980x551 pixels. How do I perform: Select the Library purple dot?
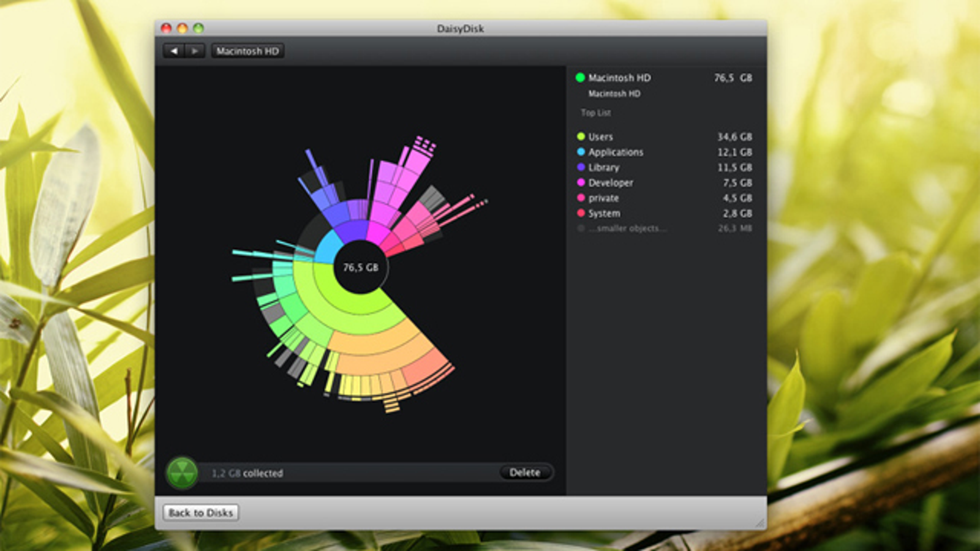581,167
